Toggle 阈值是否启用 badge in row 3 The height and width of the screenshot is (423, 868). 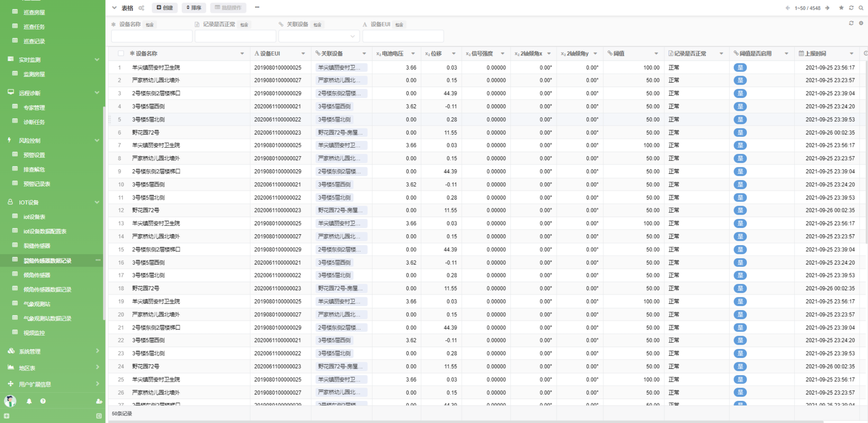coord(740,93)
